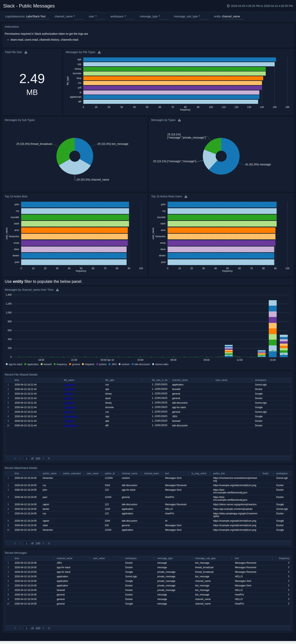Click warning icon beside Total File Size
296x644 pixels.
point(26,52)
